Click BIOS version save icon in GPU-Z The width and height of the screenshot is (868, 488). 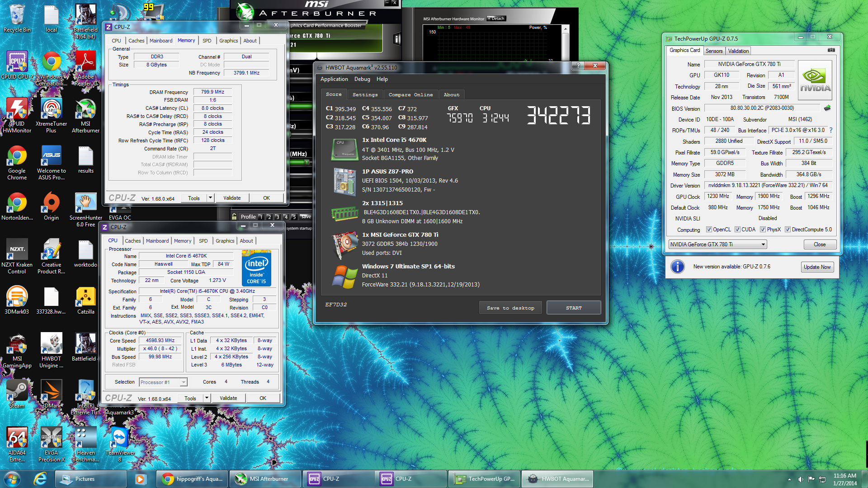pos(827,108)
